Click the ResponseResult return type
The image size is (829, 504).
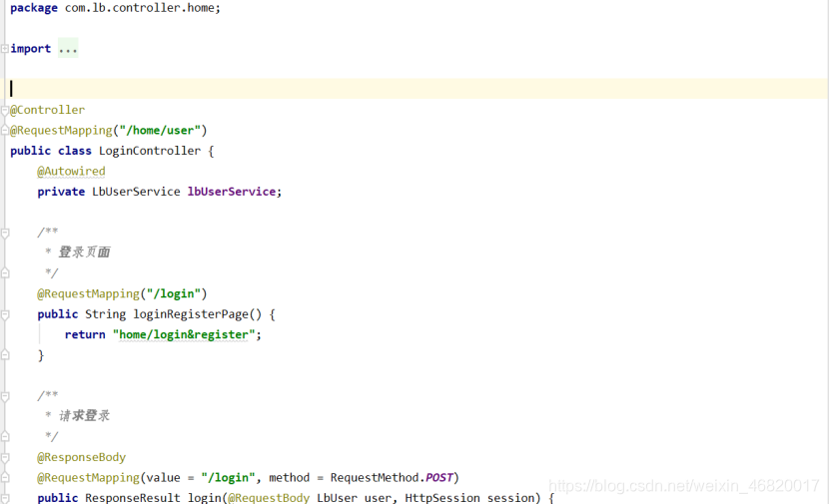pos(133,498)
